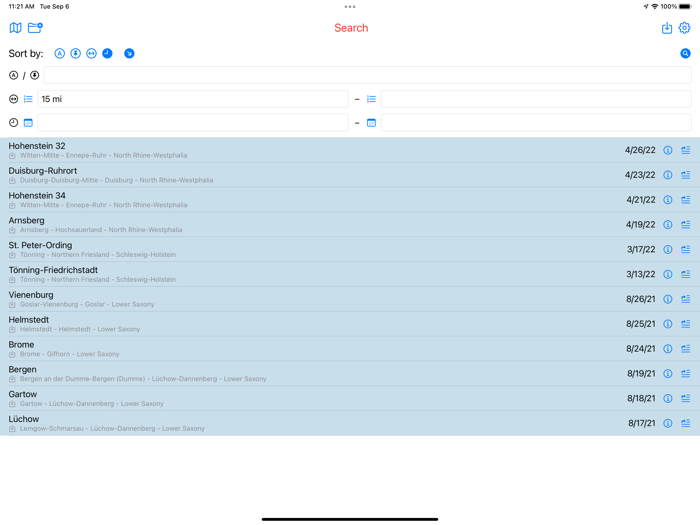Show info for Tönning-Friedrichstadt
Screen dimensions: 700x525
pyautogui.click(x=667, y=274)
